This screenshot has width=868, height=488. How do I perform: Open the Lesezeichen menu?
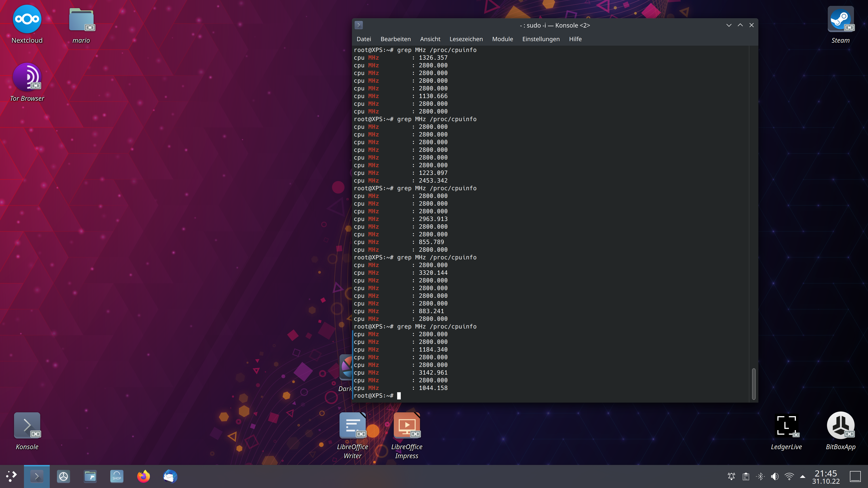466,39
